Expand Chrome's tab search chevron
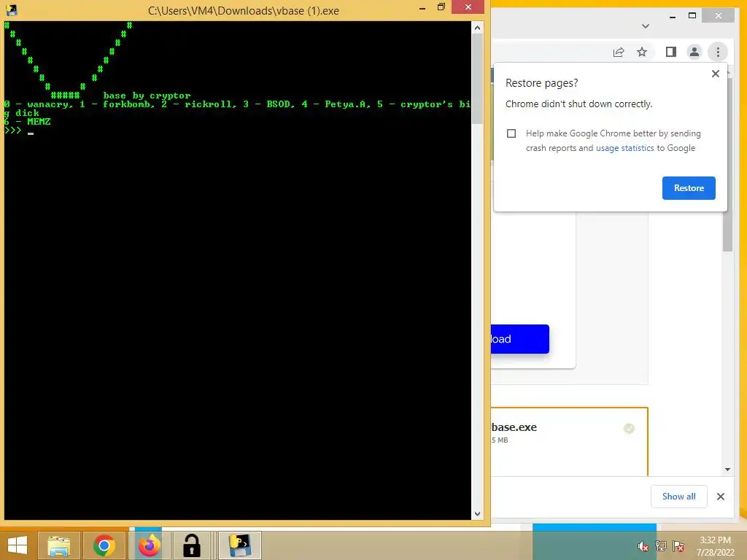747x560 pixels. 646,26
